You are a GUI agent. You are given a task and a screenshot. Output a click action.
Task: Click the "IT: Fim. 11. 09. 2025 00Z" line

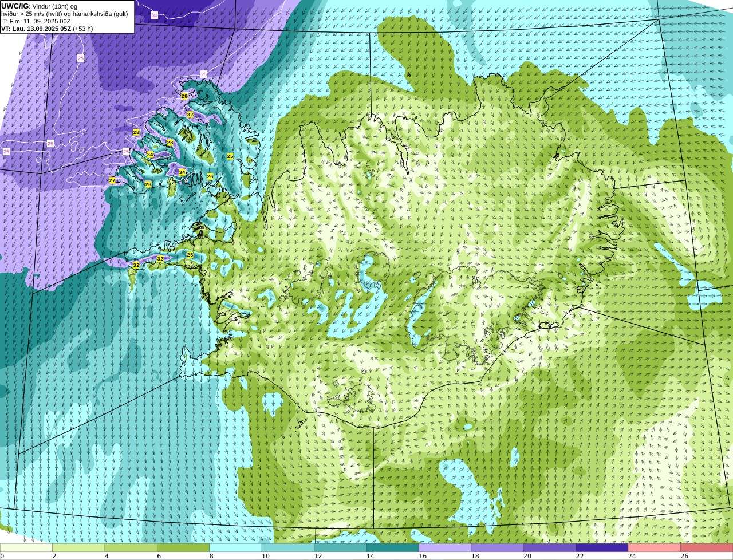pyautogui.click(x=36, y=21)
